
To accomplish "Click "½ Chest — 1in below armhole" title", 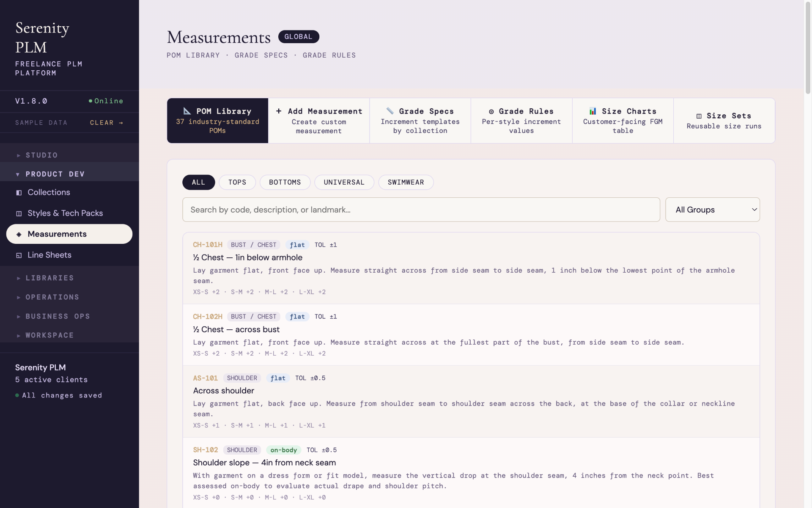I will point(248,257).
